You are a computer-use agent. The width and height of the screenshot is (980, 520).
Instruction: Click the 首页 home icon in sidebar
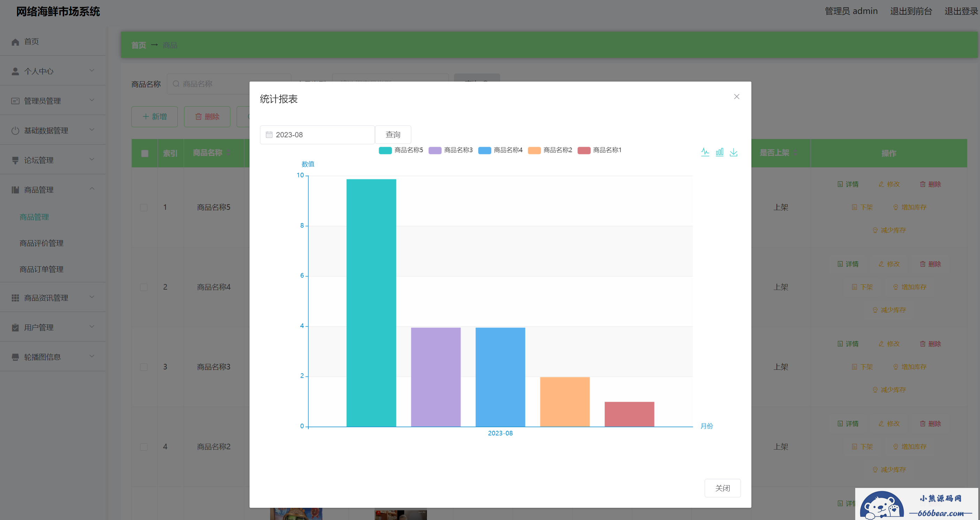pos(15,42)
